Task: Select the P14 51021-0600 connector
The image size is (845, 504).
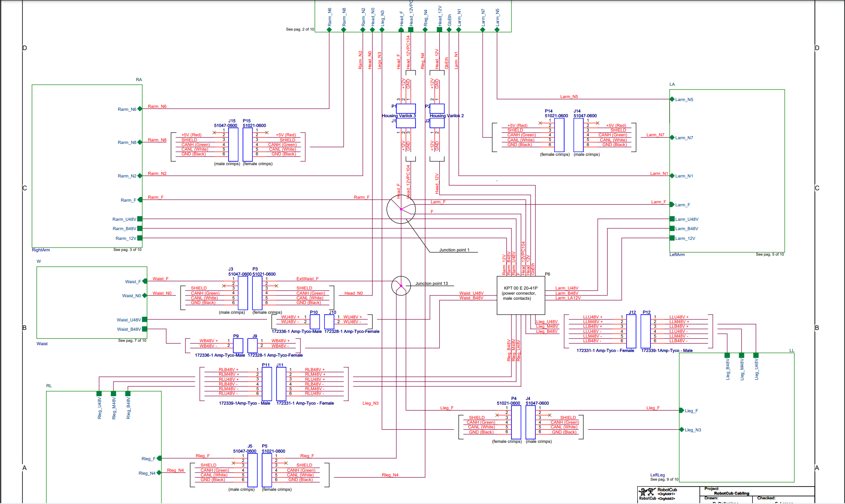Action: (x=560, y=135)
